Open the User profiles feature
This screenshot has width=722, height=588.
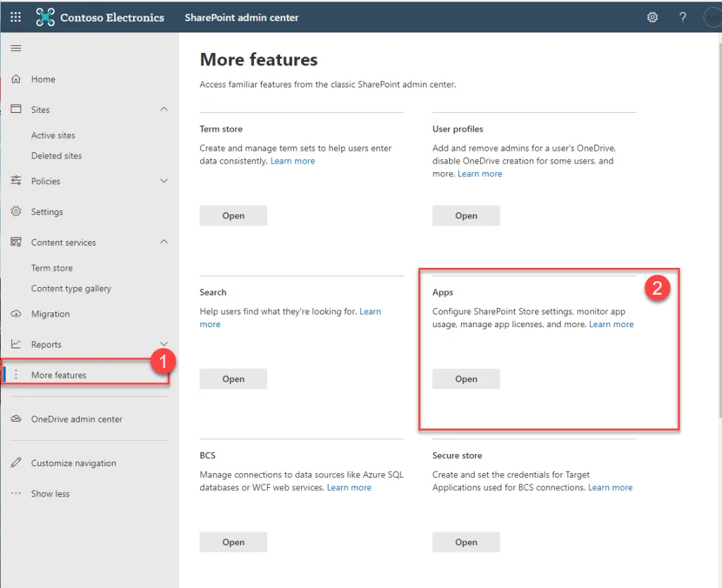coord(466,216)
